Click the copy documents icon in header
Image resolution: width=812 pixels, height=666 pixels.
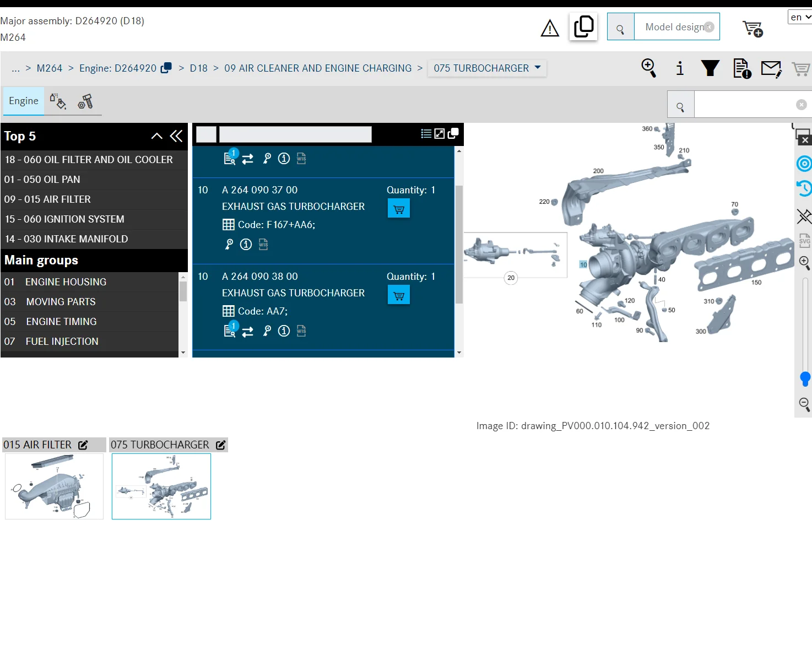coord(583,26)
